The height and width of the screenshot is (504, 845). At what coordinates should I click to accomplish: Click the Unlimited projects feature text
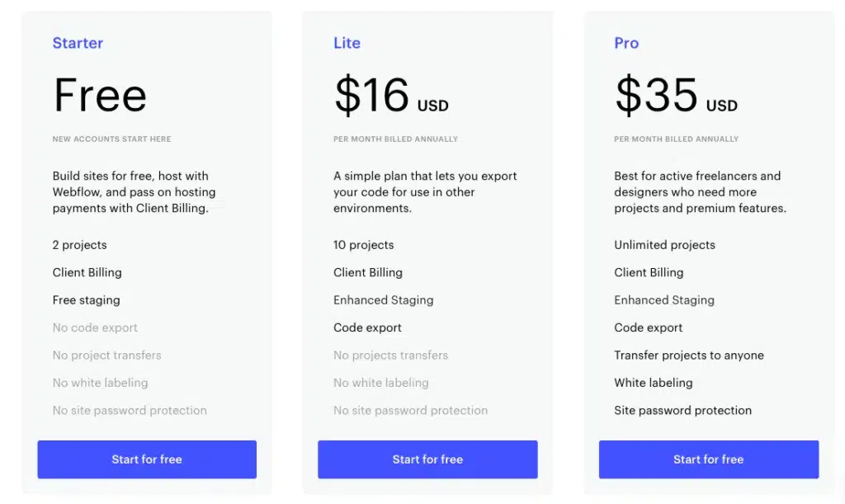664,245
